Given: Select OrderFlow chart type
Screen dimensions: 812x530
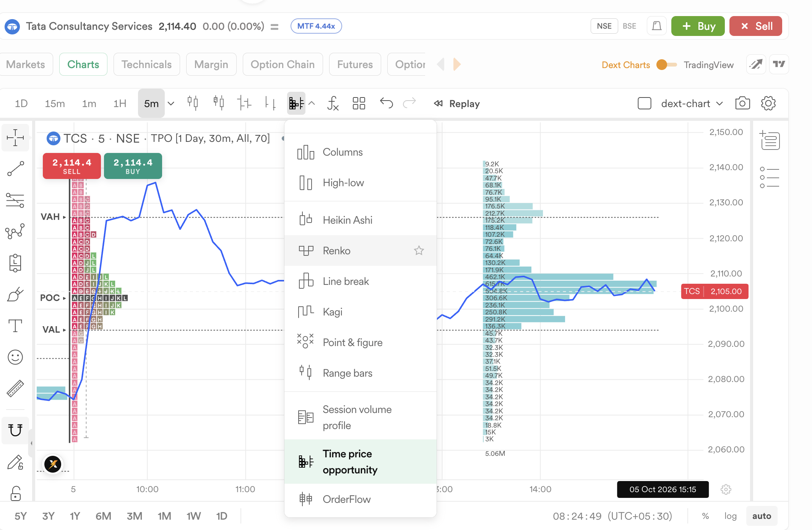Looking at the screenshot, I should [x=361, y=499].
